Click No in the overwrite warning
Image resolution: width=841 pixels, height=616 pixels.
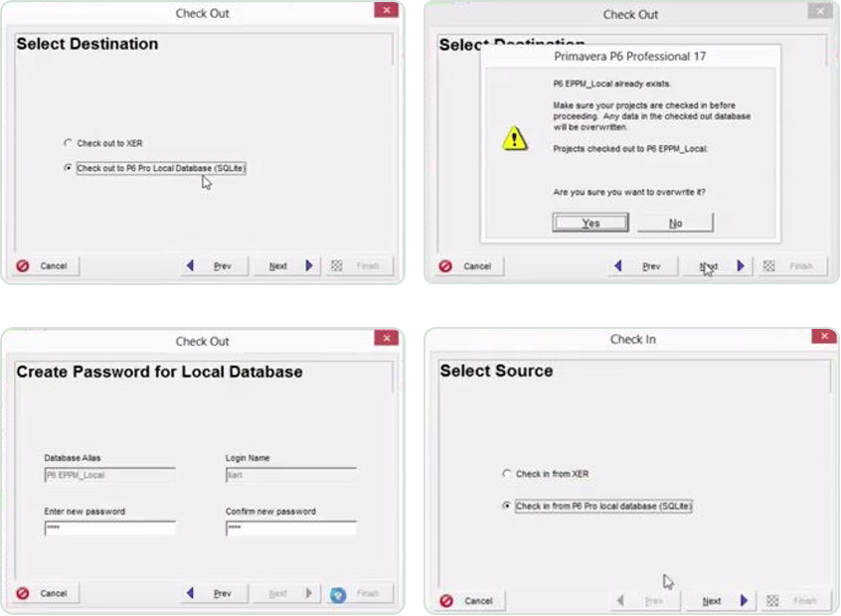[x=675, y=223]
